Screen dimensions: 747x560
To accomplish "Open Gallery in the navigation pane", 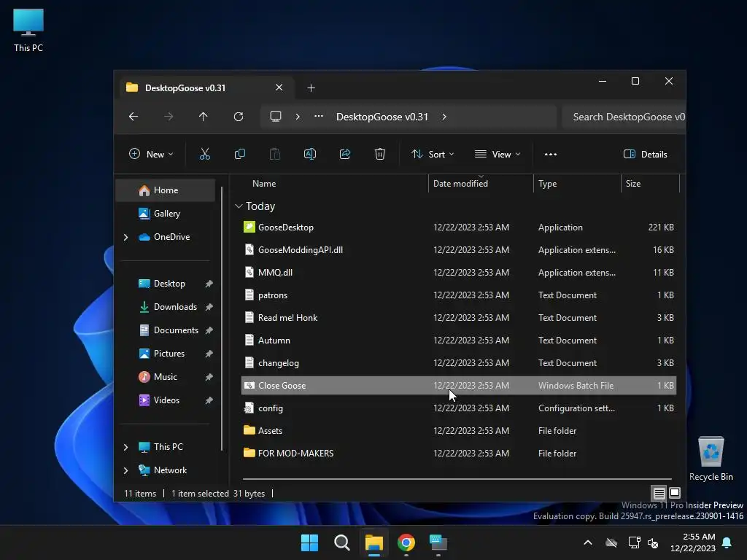I will (166, 214).
